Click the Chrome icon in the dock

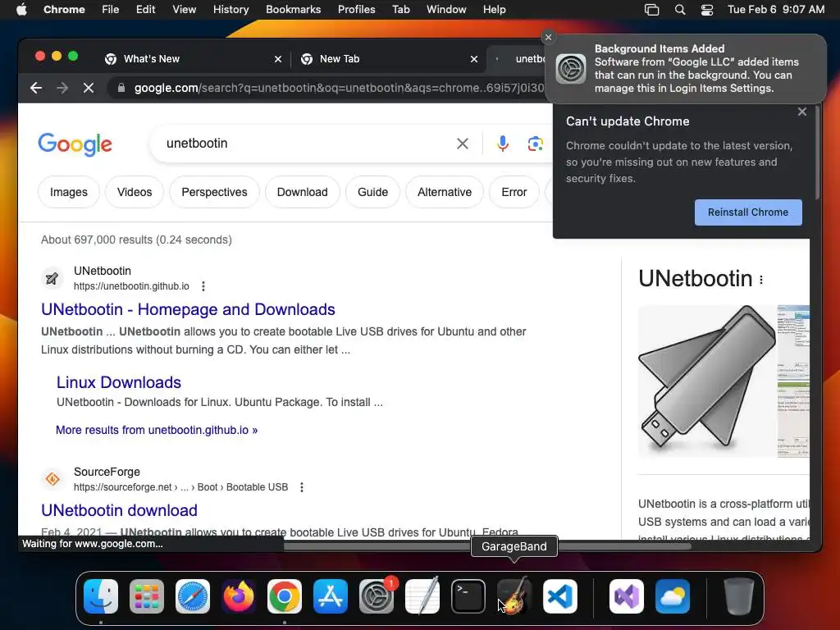click(x=285, y=596)
